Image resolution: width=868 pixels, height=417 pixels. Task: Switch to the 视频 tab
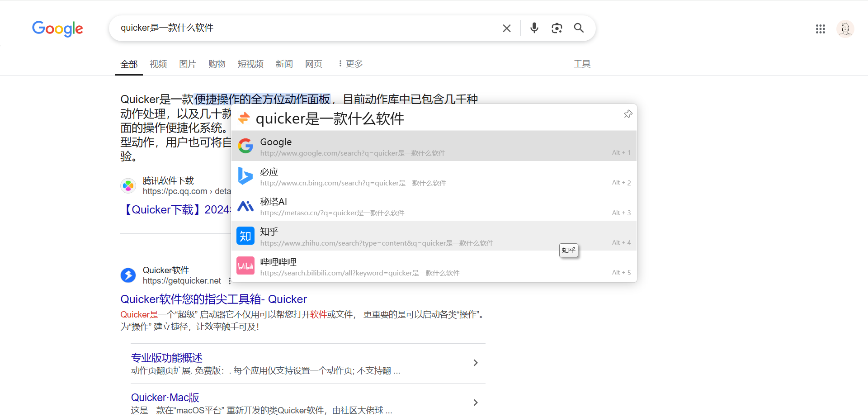(158, 64)
